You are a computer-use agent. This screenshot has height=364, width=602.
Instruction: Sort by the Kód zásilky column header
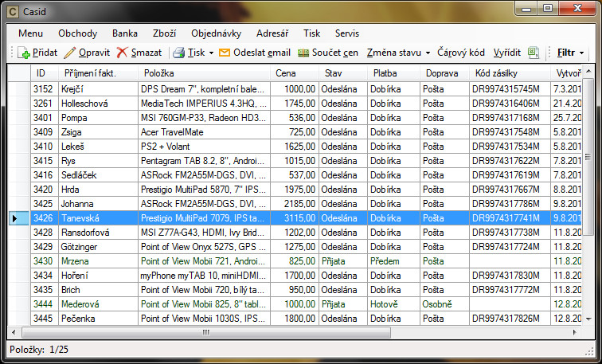[510, 73]
